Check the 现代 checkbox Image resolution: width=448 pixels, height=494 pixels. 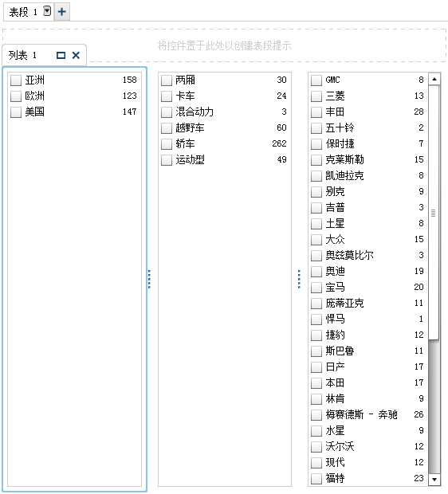coord(316,463)
